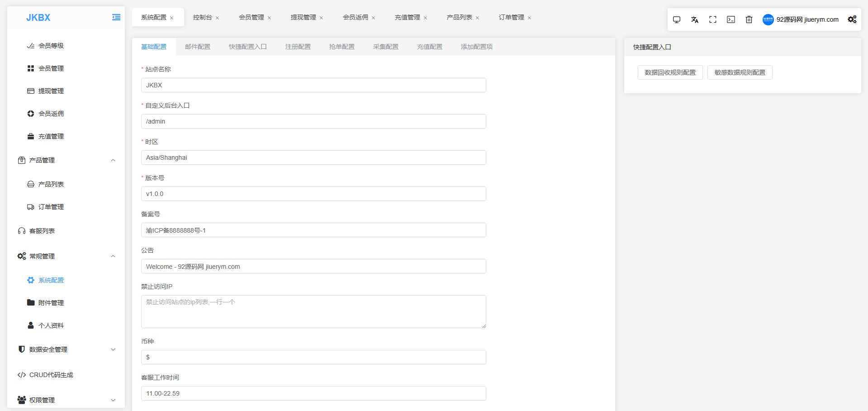Click the 自定义后台入口 input field

point(313,121)
